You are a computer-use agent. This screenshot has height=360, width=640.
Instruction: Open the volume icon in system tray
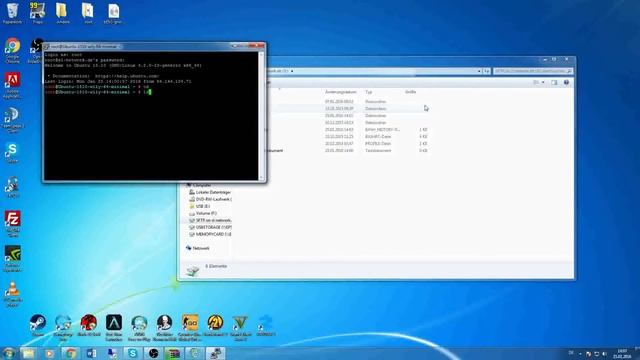tap(604, 354)
